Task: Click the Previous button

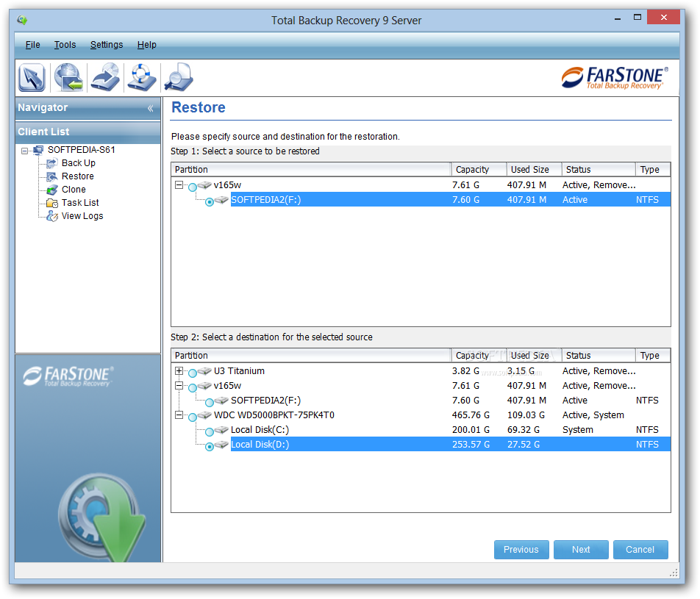Action: pyautogui.click(x=521, y=550)
